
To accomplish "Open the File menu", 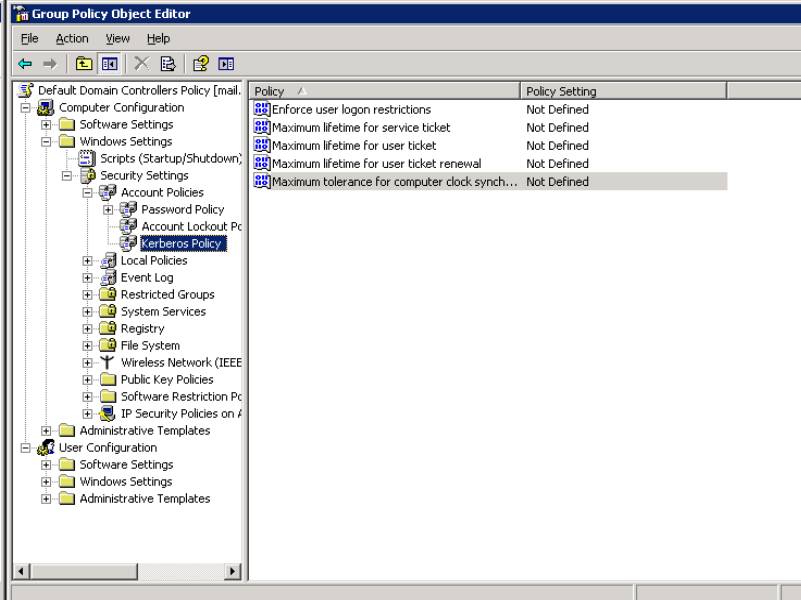I will 30,38.
